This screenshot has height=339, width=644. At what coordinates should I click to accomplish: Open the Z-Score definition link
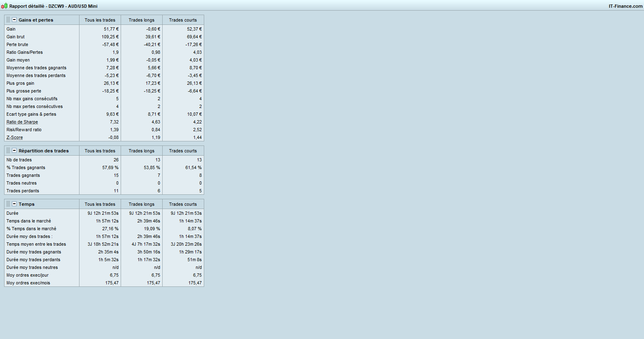(15, 137)
